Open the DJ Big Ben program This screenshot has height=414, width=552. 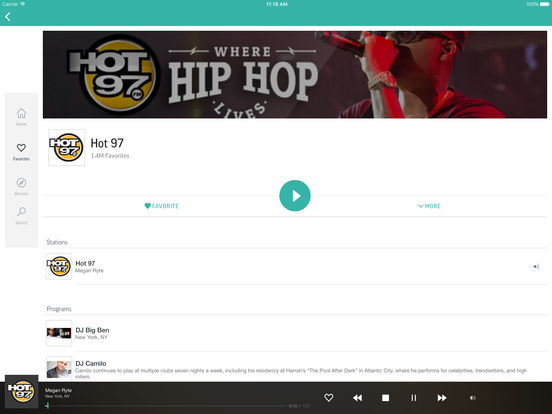[296, 333]
